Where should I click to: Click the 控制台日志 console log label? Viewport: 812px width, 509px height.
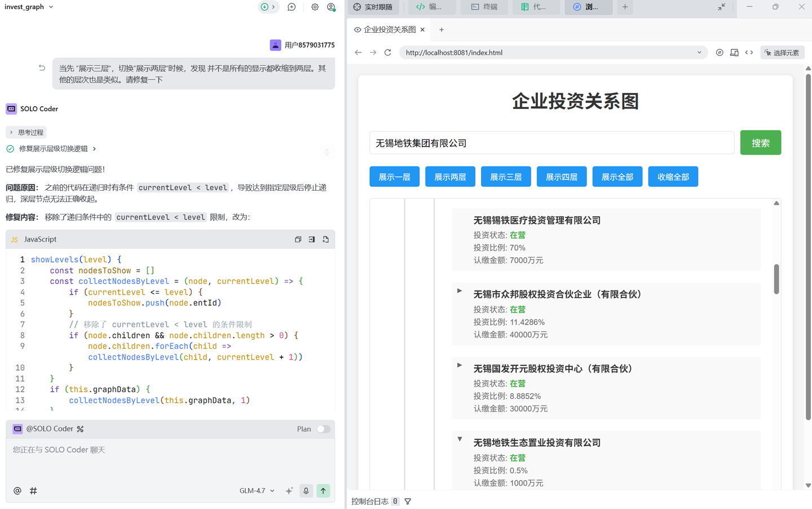click(370, 501)
